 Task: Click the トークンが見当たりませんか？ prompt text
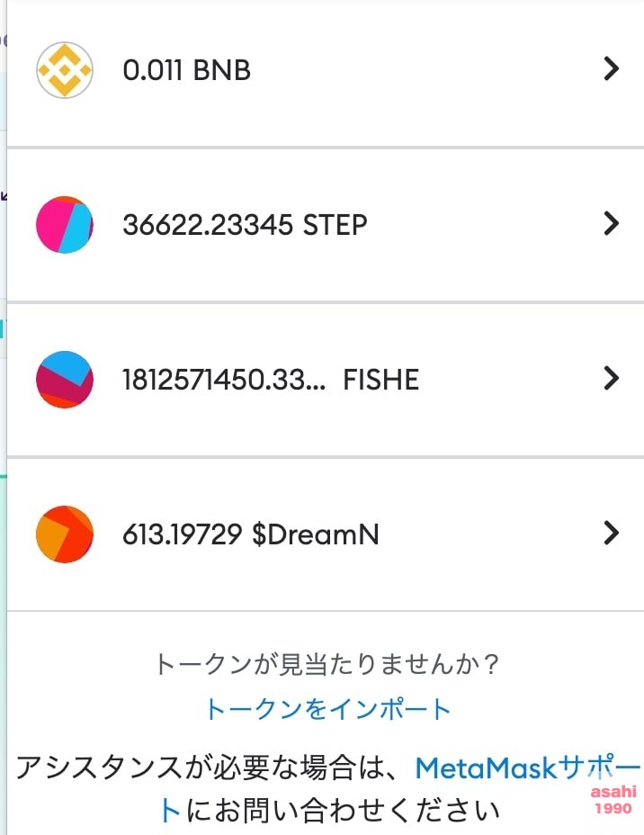[328, 664]
